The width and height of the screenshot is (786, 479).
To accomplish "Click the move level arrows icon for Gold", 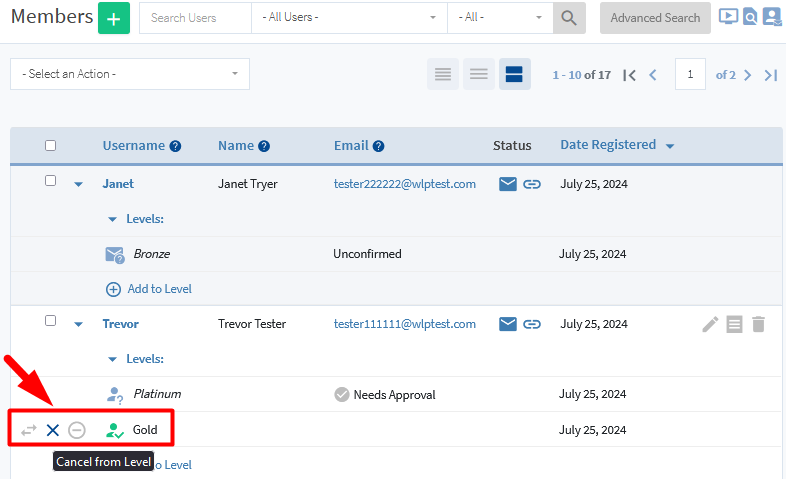I will pyautogui.click(x=29, y=430).
